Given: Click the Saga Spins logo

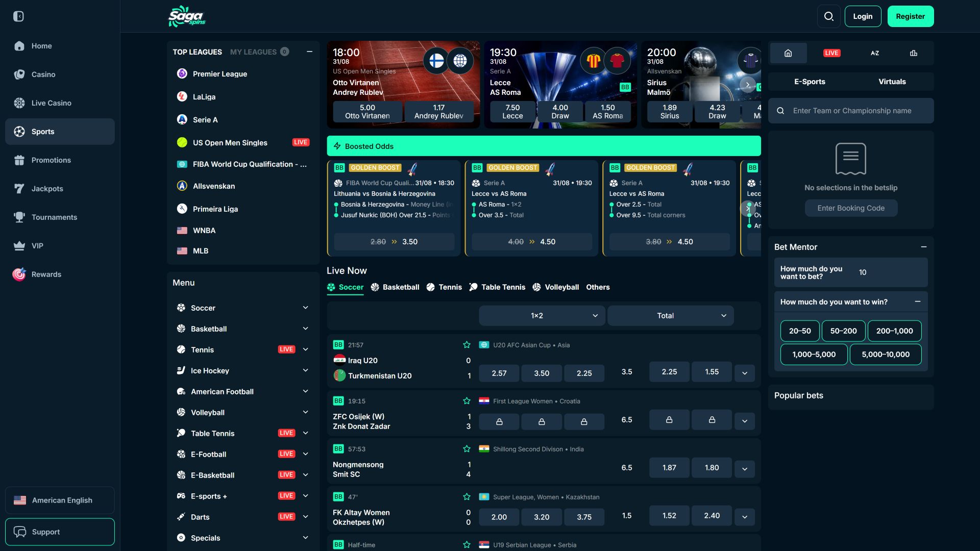Looking at the screenshot, I should (187, 16).
